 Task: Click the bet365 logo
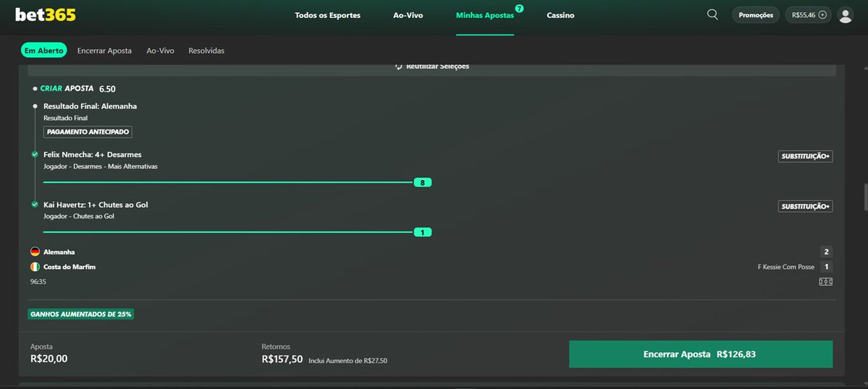coord(46,15)
